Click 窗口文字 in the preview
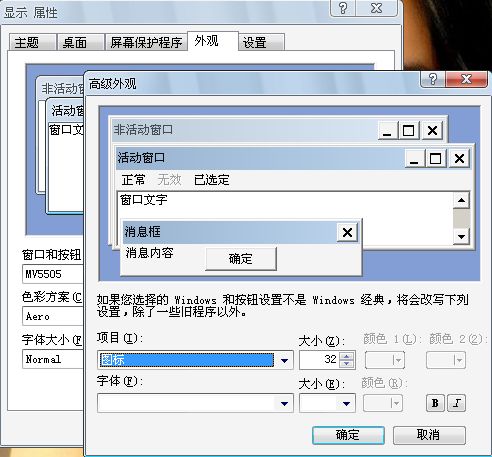This screenshot has height=457, width=492. click(144, 200)
